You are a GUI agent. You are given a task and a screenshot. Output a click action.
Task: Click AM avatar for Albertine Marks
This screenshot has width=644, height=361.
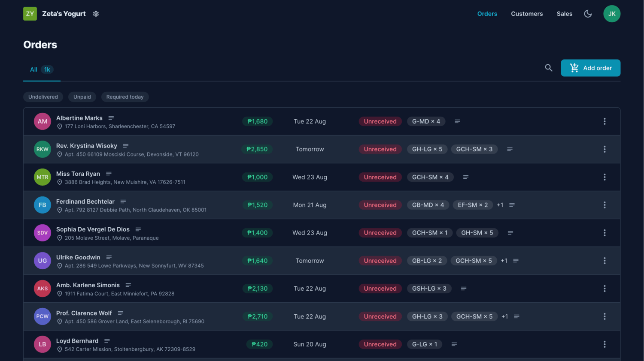(x=43, y=121)
